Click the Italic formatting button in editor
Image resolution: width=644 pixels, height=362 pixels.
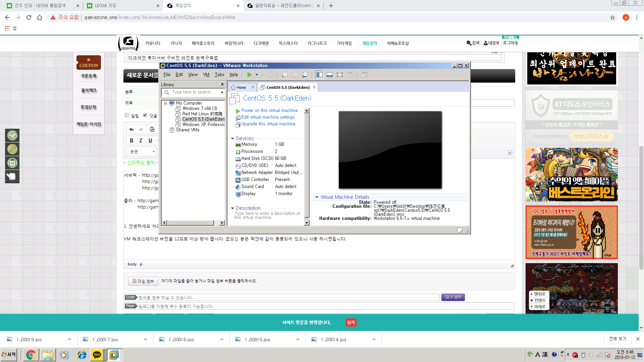coord(141,140)
